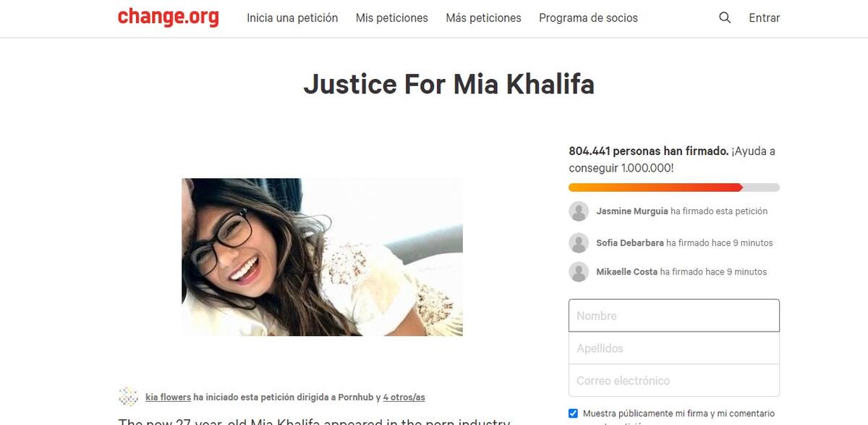Click Jasmine Murguia's avatar icon
This screenshot has height=425, width=868.
(579, 211)
